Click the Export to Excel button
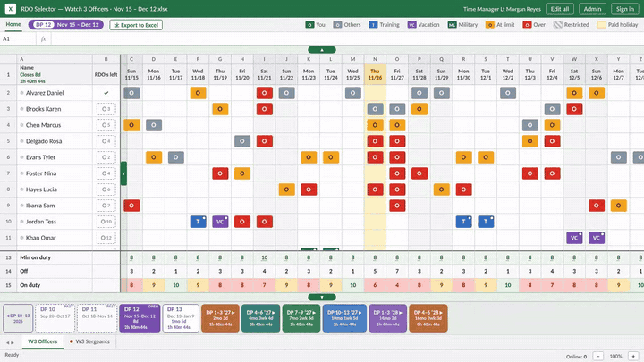Viewport: 644px width, 362px height. click(x=136, y=25)
